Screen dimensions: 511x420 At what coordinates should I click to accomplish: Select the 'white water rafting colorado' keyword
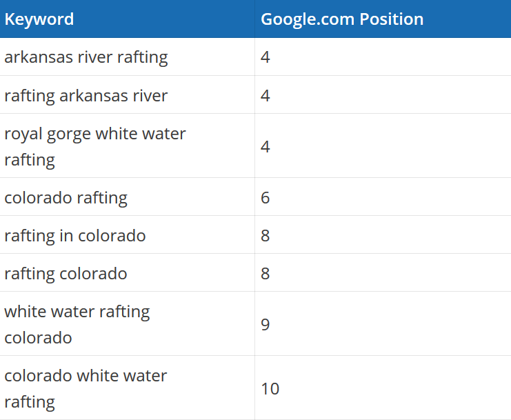(77, 325)
